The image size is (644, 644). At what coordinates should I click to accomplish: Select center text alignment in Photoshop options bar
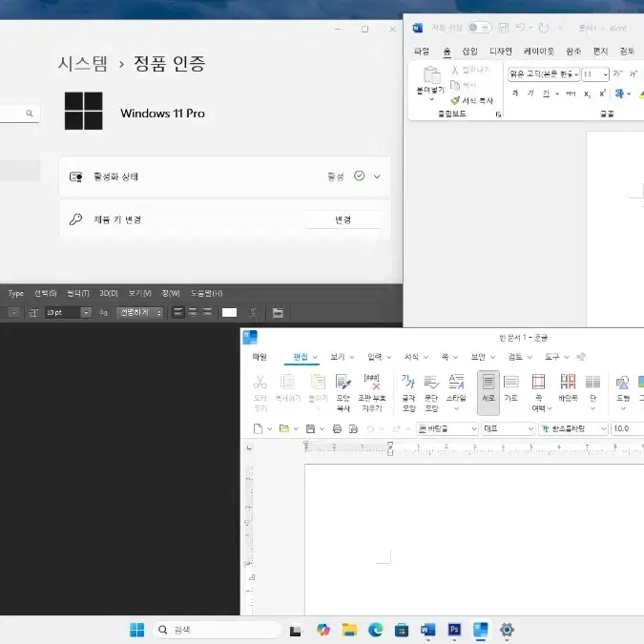coord(193,312)
